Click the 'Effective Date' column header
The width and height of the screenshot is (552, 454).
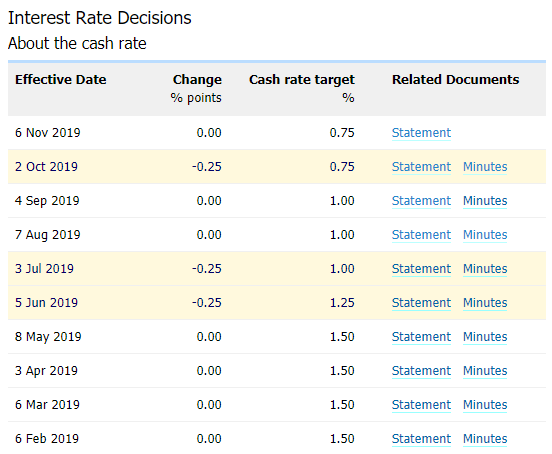(61, 80)
